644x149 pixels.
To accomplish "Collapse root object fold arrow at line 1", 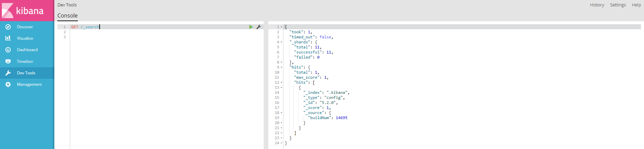I will click(x=281, y=27).
